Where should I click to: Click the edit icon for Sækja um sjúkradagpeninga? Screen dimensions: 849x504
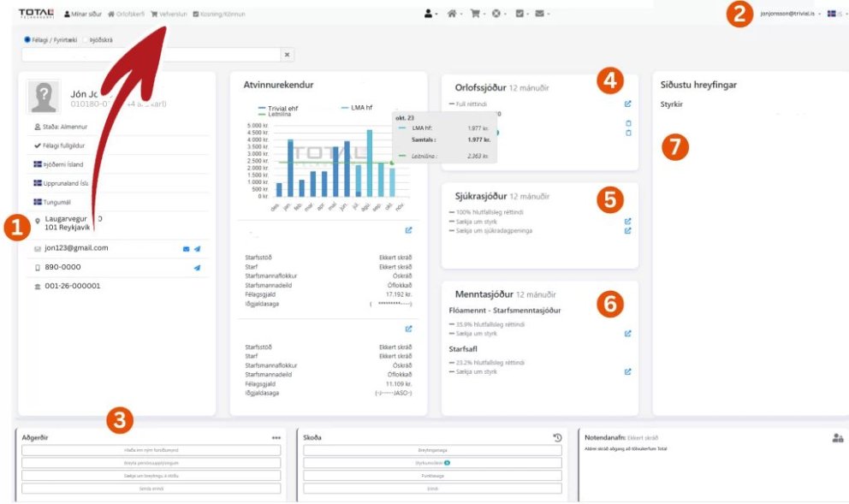click(x=627, y=231)
